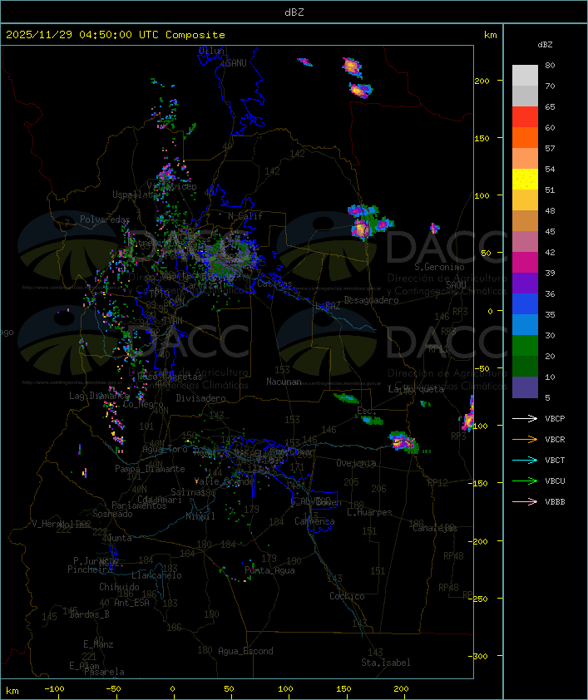Screen dimensions: 588x700
Task: Select the purple 36-39 dBZ swatch
Action: (525, 283)
